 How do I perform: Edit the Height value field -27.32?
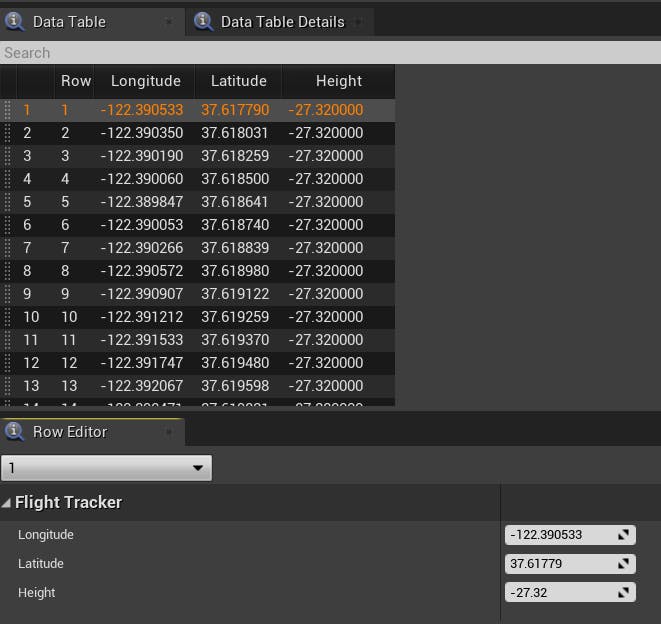[570, 592]
